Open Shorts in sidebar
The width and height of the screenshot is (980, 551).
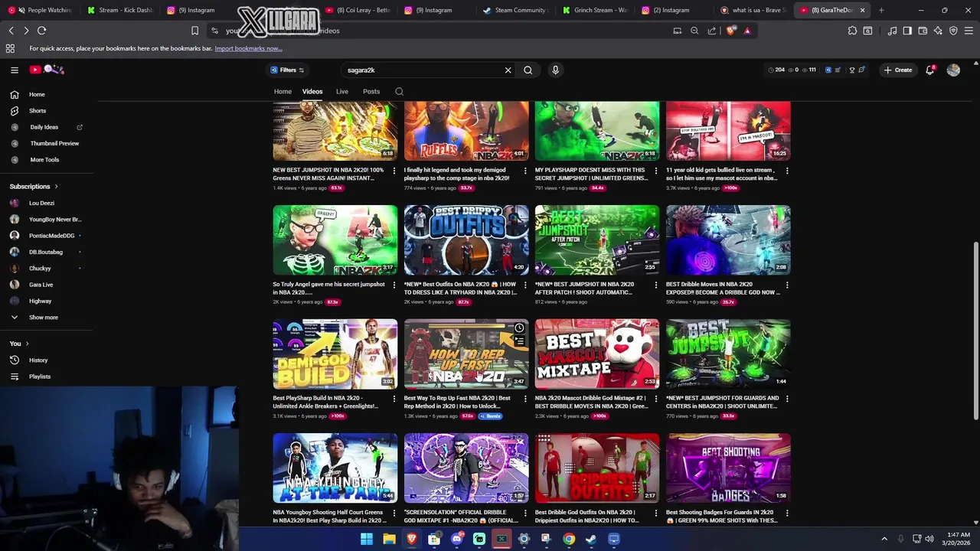(37, 110)
